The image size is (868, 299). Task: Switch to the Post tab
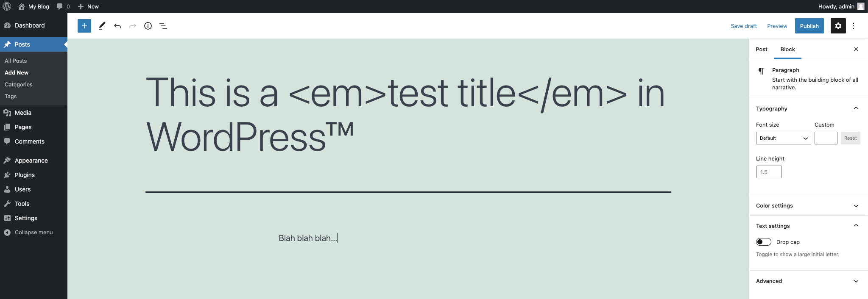pos(761,49)
